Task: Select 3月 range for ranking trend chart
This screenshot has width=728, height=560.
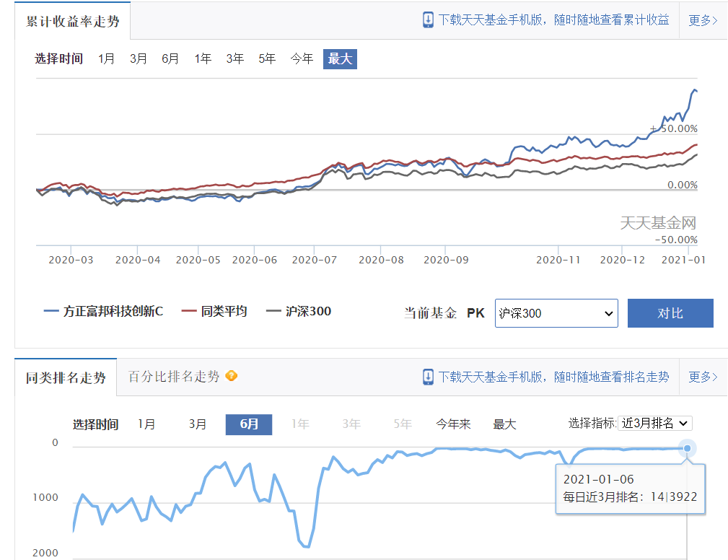Action: 197,424
